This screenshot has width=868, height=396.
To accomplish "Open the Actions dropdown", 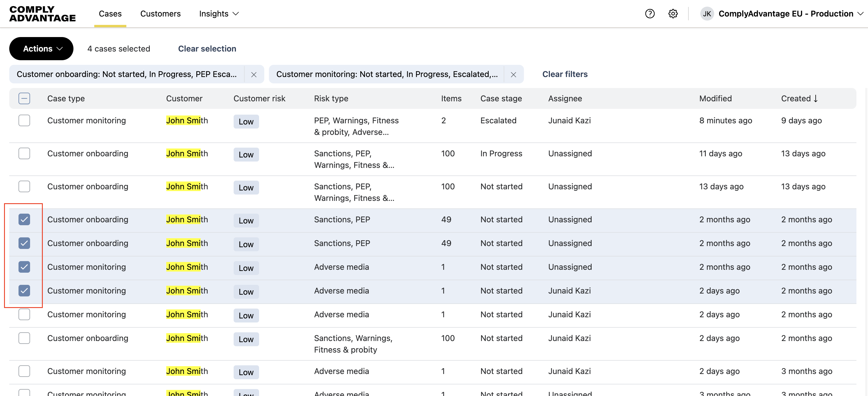I will (41, 49).
